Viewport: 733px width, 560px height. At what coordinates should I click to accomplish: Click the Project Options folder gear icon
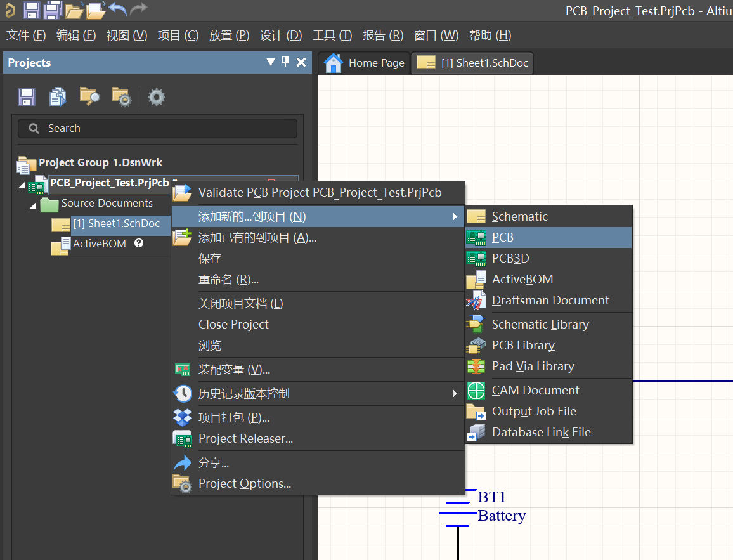point(183,484)
